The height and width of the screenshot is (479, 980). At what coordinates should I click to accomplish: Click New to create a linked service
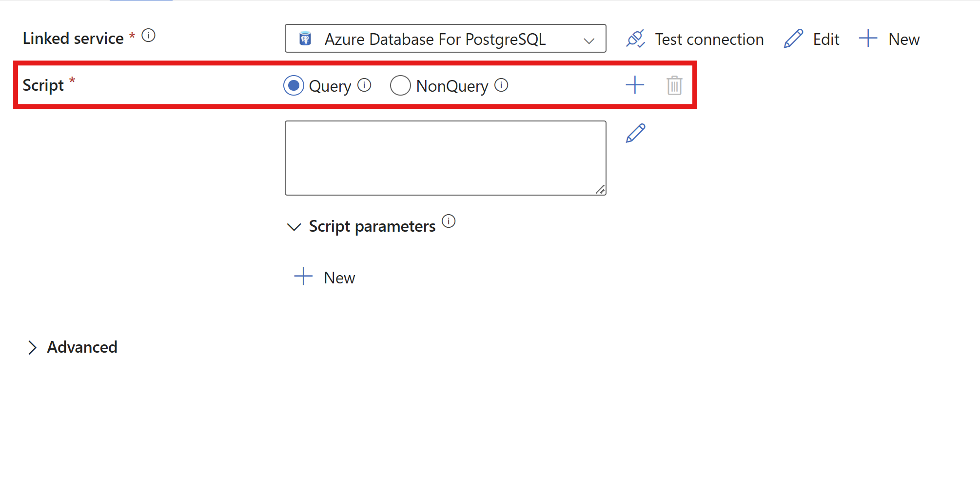tap(889, 39)
